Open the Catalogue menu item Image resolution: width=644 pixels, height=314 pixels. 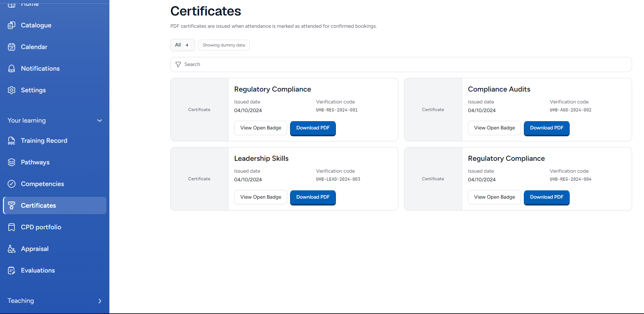point(55,25)
